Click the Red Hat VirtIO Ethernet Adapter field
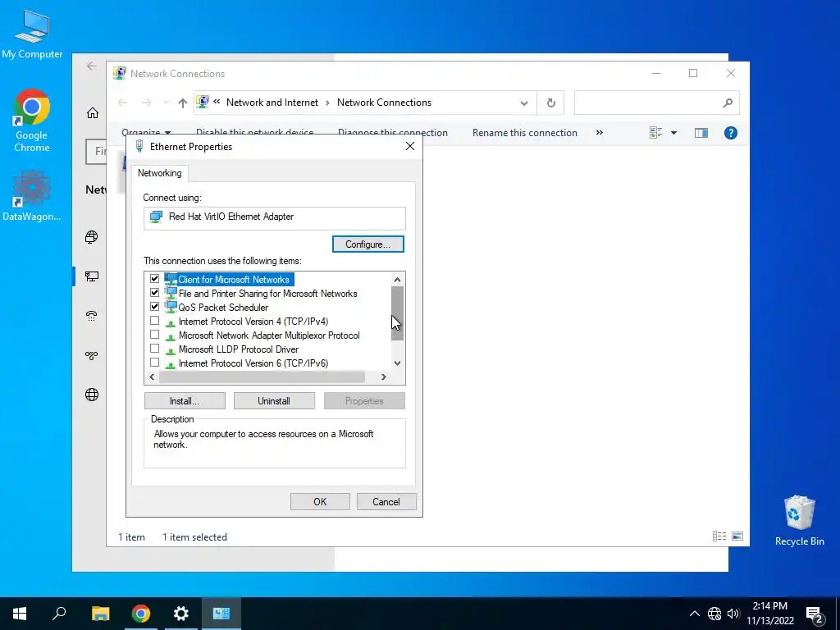Viewport: 840px width, 630px height. tap(274, 217)
